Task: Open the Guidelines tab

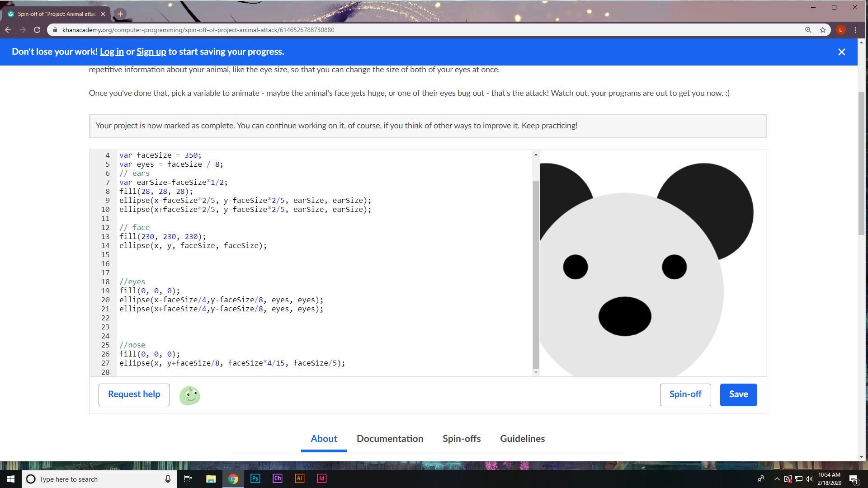Action: tap(522, 439)
